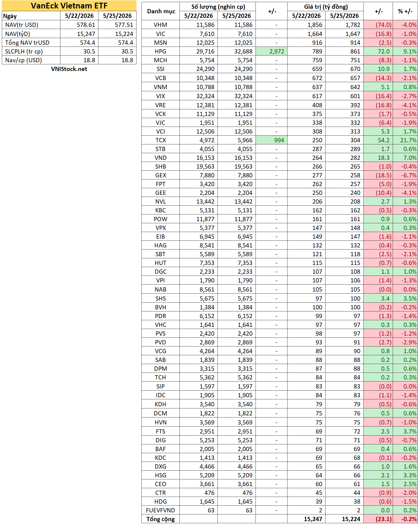Click the Tổng cộng total row label
The image size is (418, 532).
click(x=161, y=519)
